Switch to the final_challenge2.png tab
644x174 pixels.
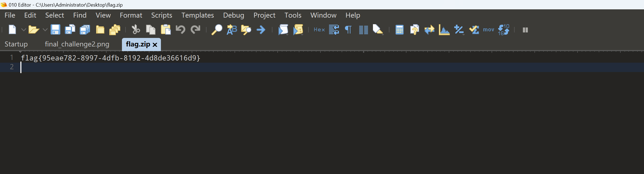click(77, 44)
